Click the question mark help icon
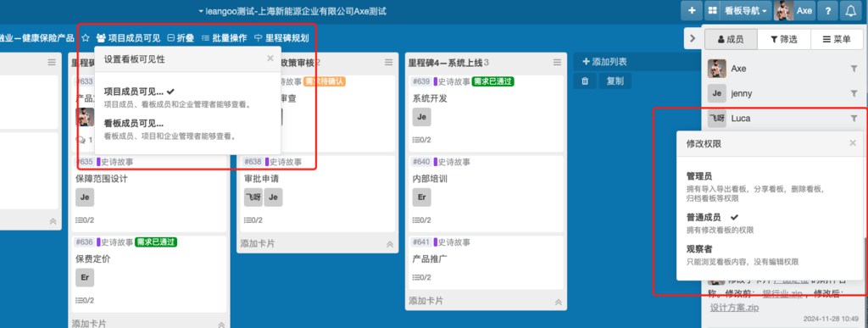Screen dimensions: 868x328 827,10
